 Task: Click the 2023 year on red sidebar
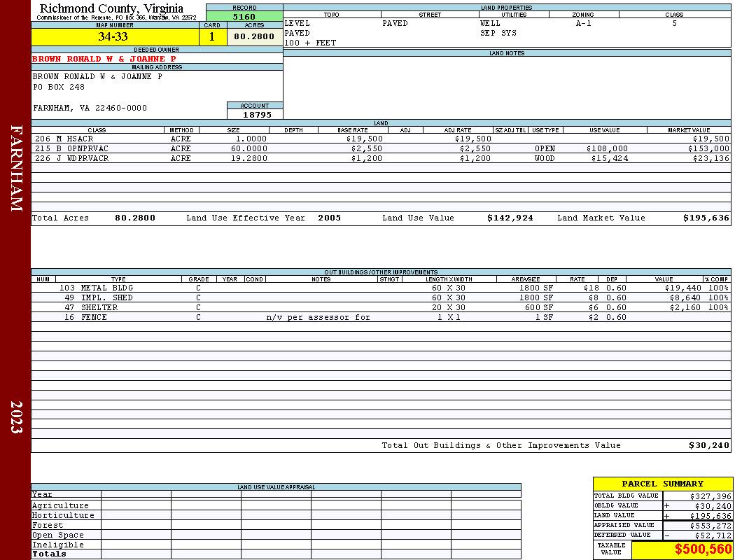click(16, 417)
